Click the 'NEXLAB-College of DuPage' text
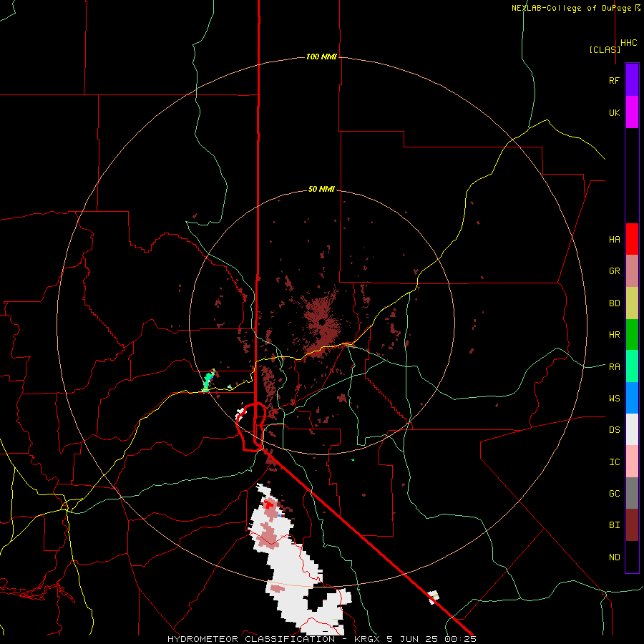This screenshot has width=644, height=644. coord(571,8)
